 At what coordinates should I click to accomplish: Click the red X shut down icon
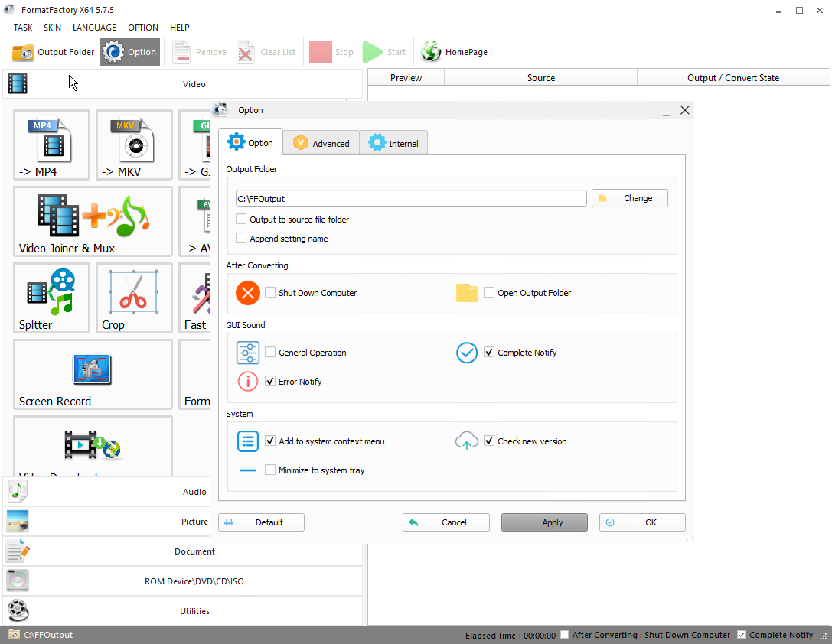[248, 293]
